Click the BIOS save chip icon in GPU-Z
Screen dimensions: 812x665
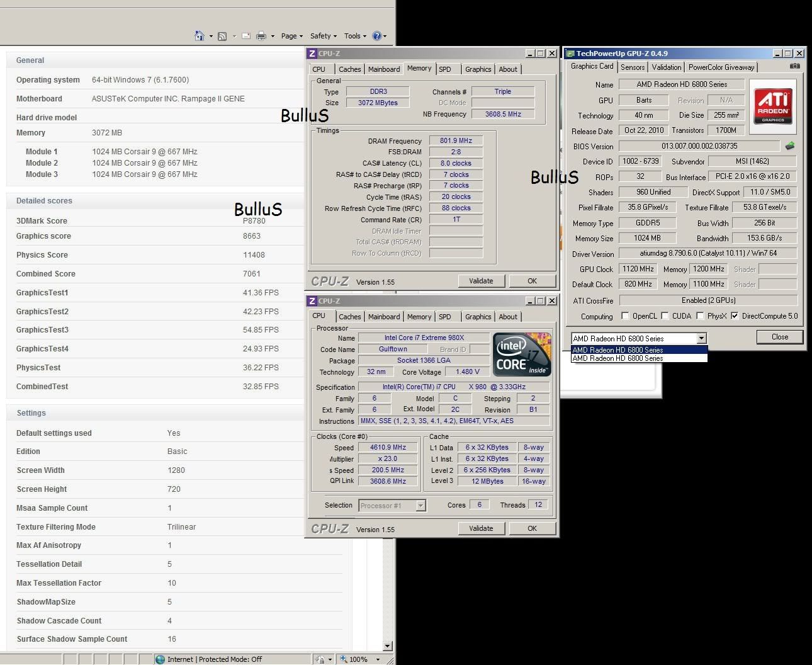[790, 146]
